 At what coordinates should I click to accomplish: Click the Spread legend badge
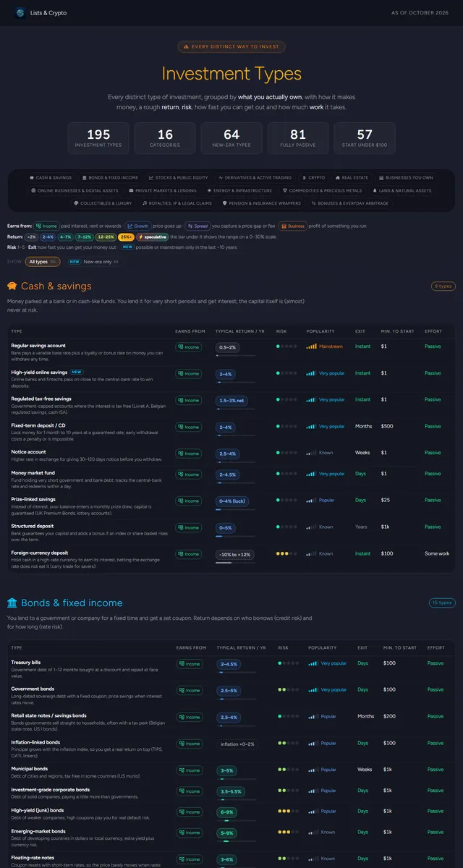pyautogui.click(x=197, y=226)
